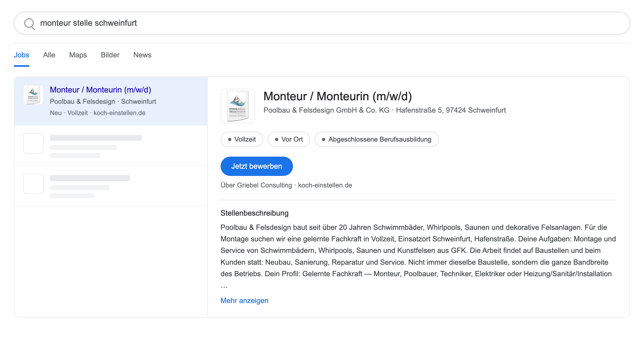Open the Bilder tab
Image resolution: width=644 pixels, height=354 pixels.
[x=110, y=55]
